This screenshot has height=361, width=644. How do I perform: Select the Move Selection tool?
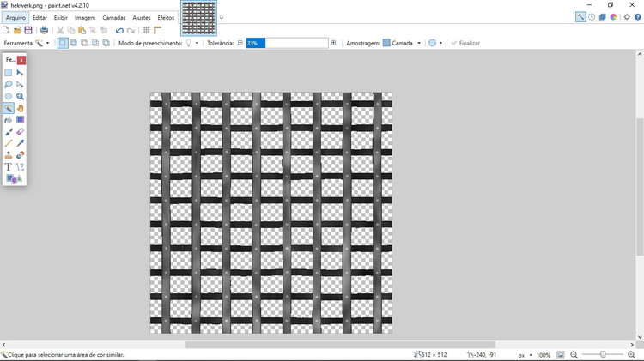pos(20,85)
